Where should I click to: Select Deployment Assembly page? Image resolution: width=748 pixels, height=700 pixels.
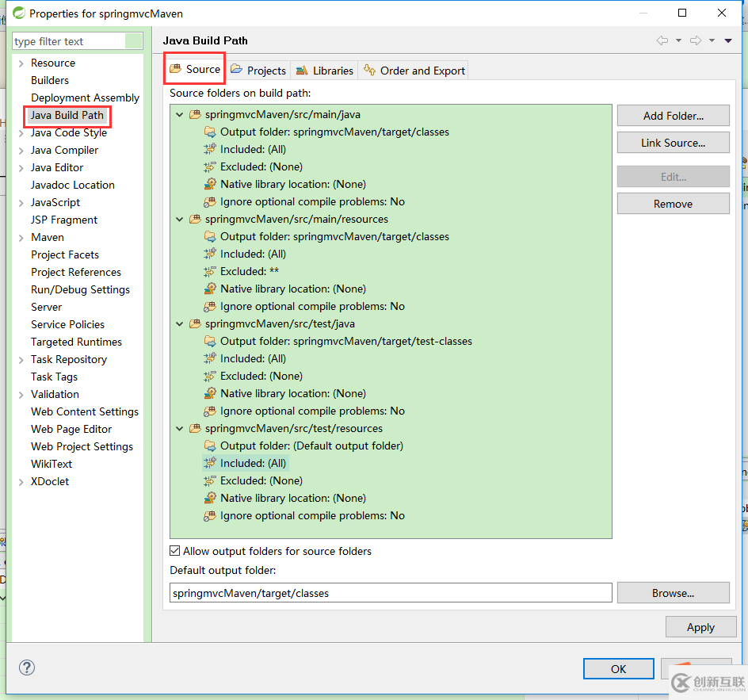coord(85,98)
